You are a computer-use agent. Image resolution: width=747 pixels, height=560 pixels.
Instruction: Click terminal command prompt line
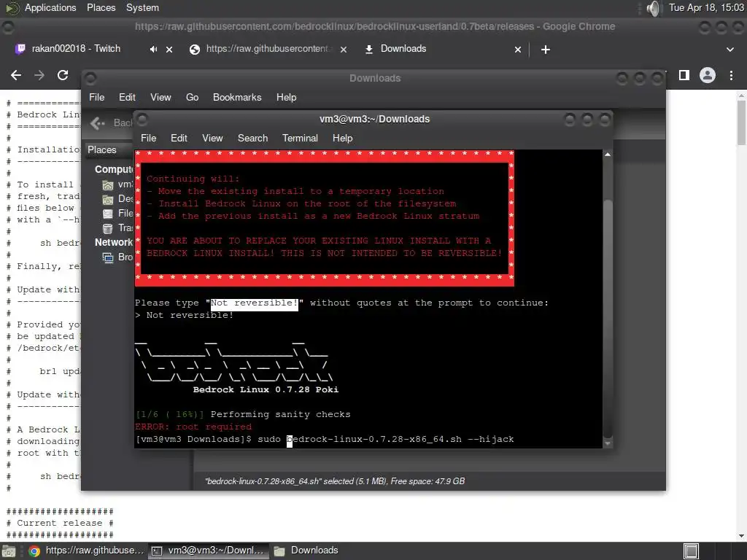pos(325,440)
